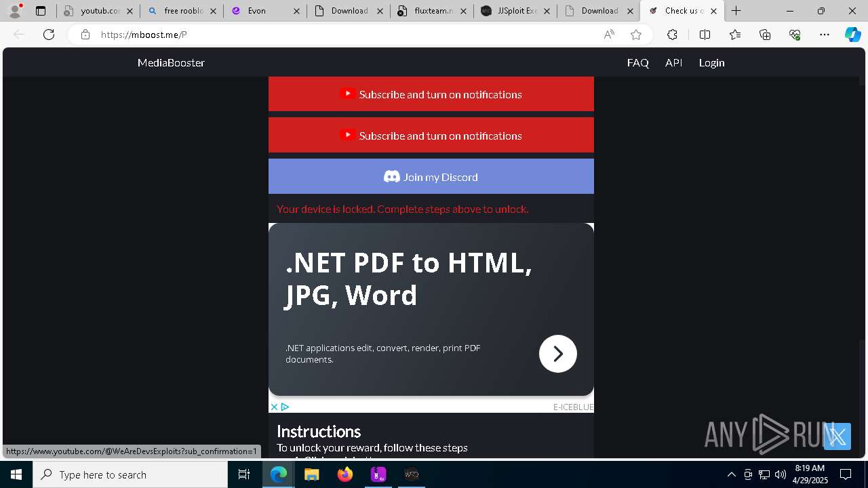This screenshot has height=488, width=868.
Task: Show hidden system tray icons
Action: 731,474
